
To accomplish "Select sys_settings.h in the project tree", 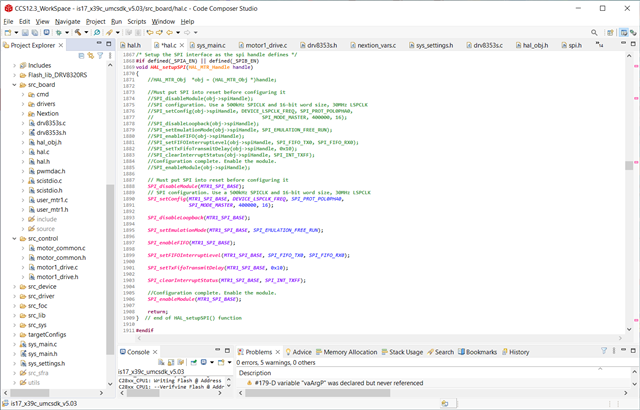I will click(46, 363).
